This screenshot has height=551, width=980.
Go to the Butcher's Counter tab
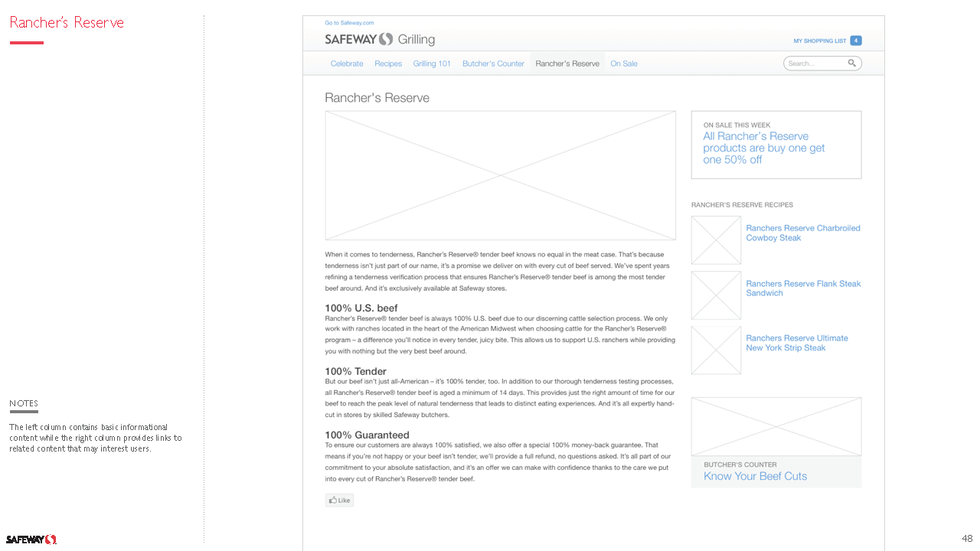tap(493, 64)
